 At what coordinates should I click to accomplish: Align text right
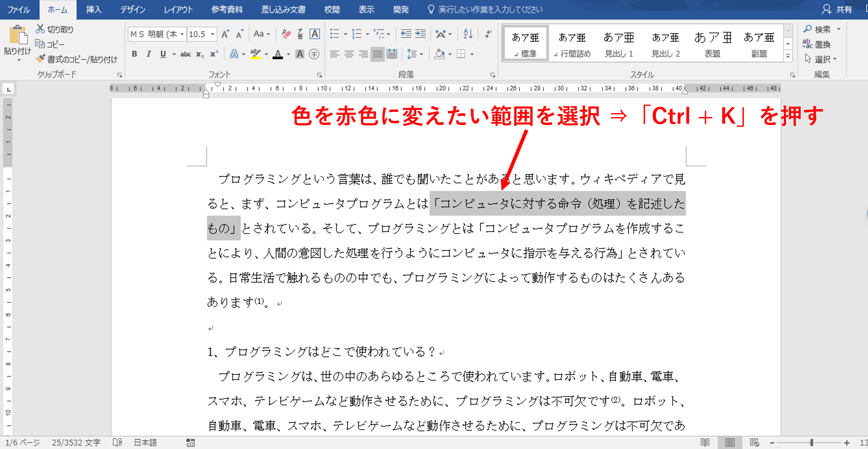pos(363,54)
